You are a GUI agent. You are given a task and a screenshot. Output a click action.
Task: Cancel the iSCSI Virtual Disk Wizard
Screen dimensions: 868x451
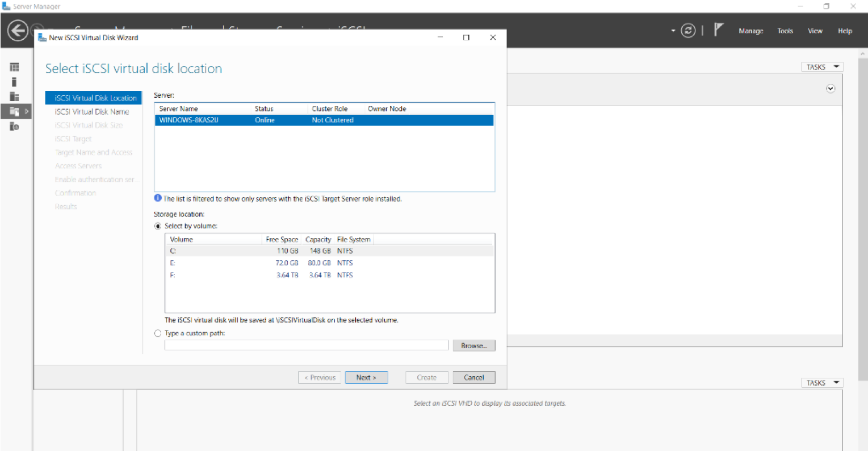(473, 378)
